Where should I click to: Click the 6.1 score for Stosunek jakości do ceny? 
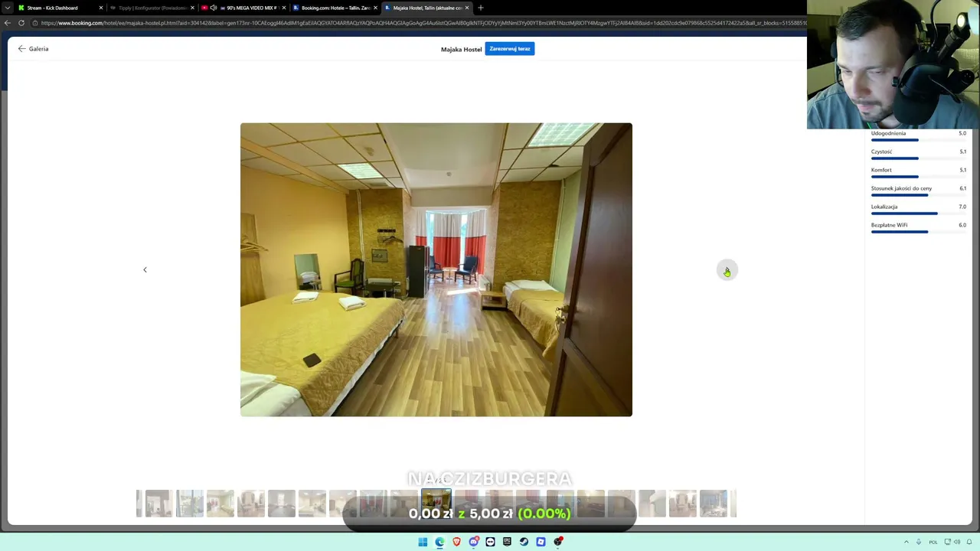962,188
